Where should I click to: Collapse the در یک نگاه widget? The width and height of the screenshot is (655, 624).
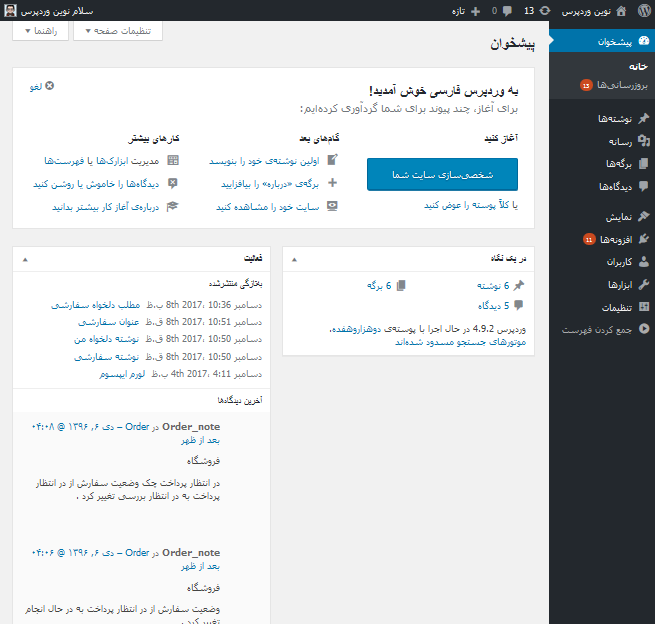pyautogui.click(x=294, y=259)
